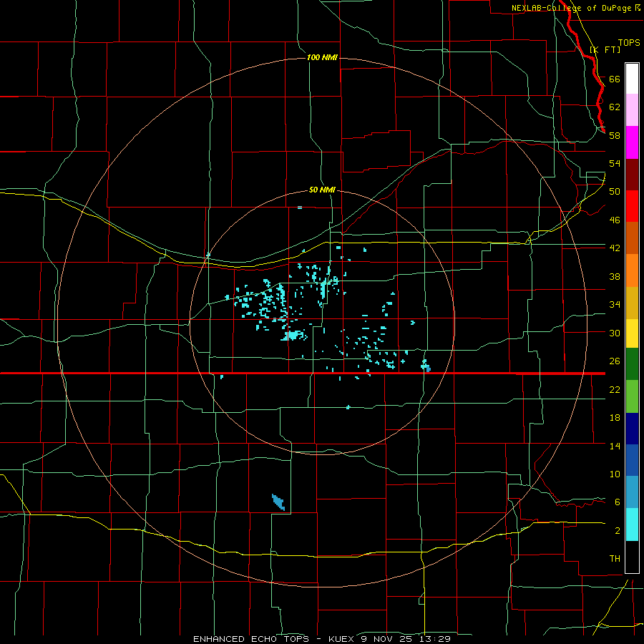Click the white color swatch in the legend
This screenshot has height=644, width=644.
632,79
